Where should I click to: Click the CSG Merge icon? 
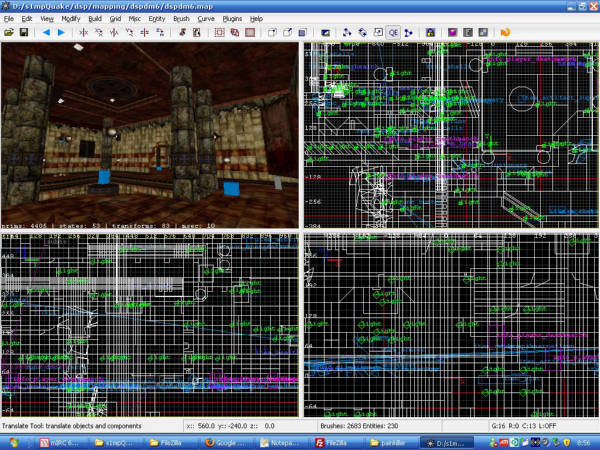[x=288, y=33]
